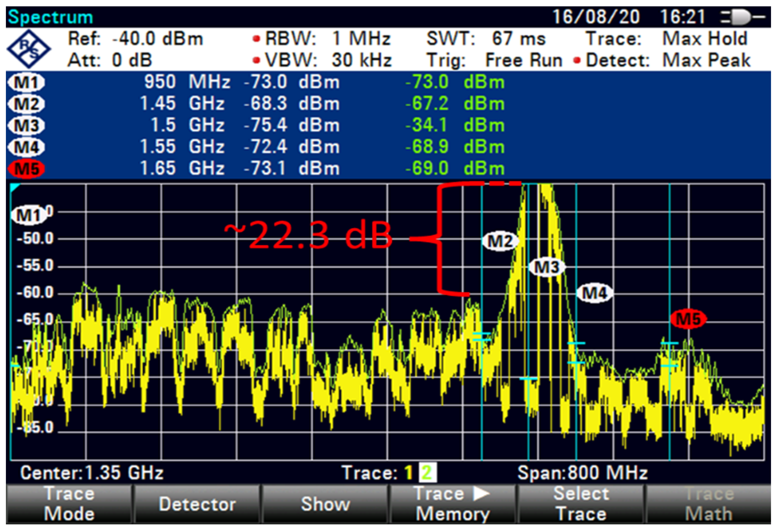Image resolution: width=776 pixels, height=532 pixels.
Task: Open the Trace Mode softkey menu
Action: point(69,504)
